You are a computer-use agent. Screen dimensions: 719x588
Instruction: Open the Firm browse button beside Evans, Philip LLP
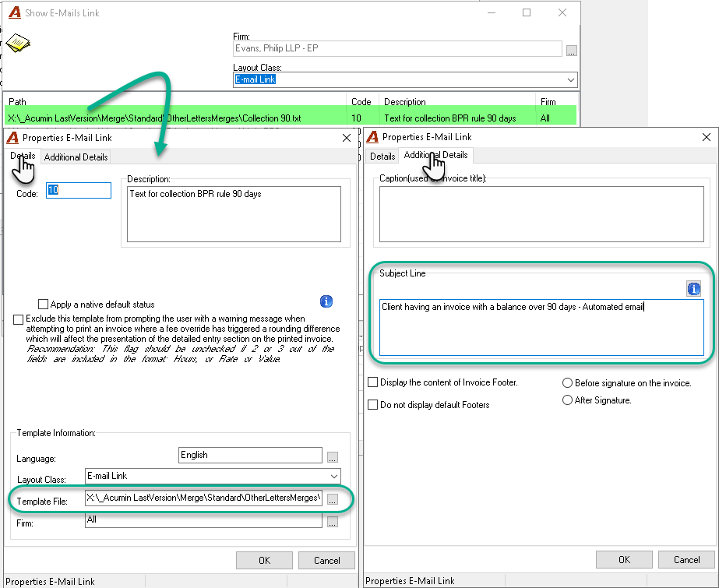click(571, 51)
